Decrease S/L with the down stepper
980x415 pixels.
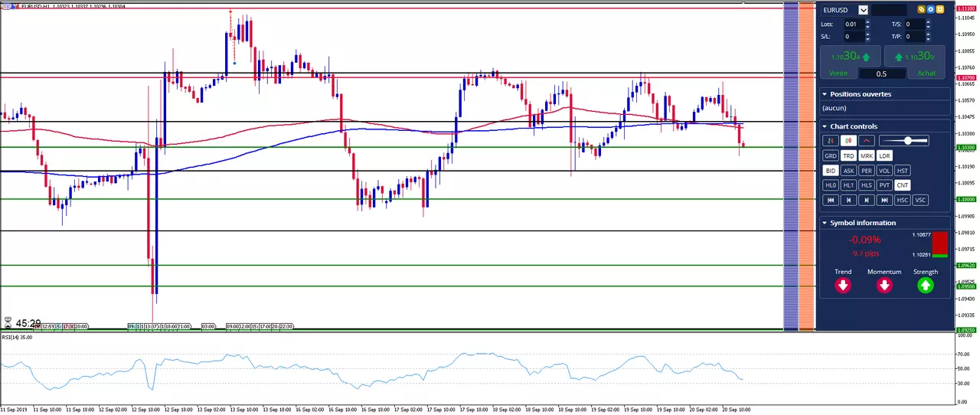pyautogui.click(x=867, y=39)
